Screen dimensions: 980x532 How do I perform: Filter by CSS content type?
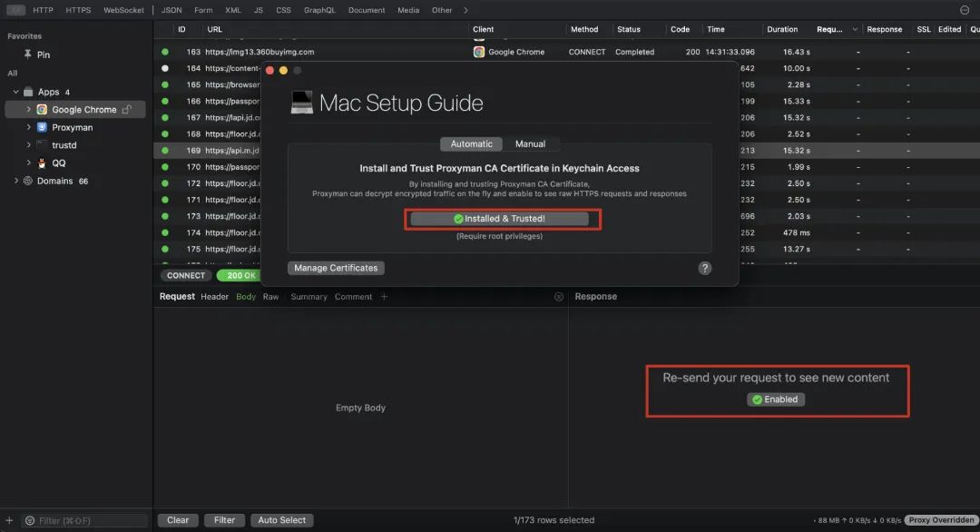pos(283,10)
